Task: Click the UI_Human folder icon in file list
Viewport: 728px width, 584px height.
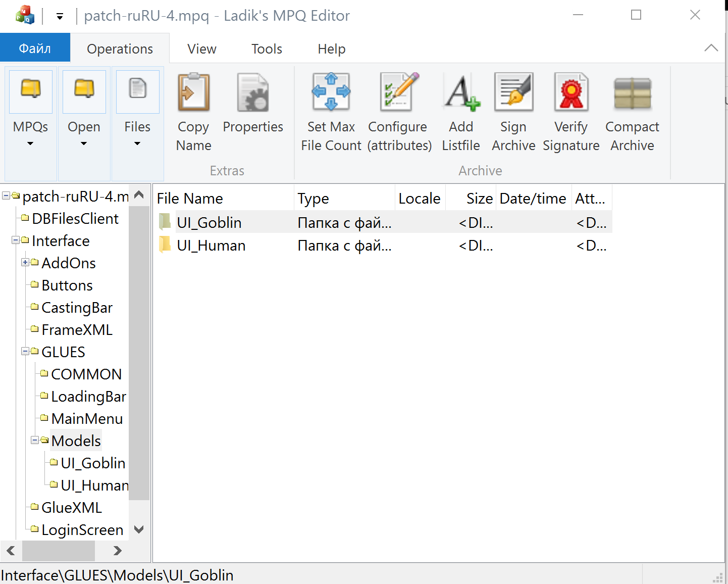Action: pyautogui.click(x=165, y=245)
